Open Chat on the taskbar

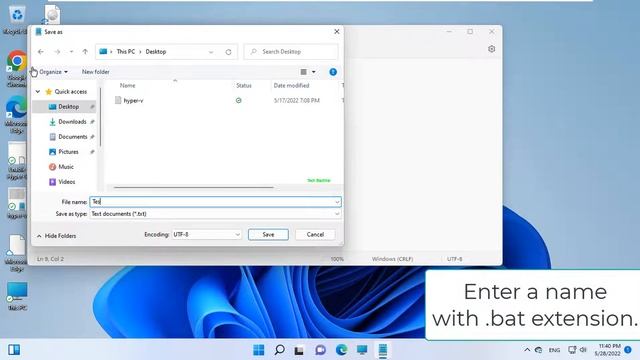click(x=320, y=350)
